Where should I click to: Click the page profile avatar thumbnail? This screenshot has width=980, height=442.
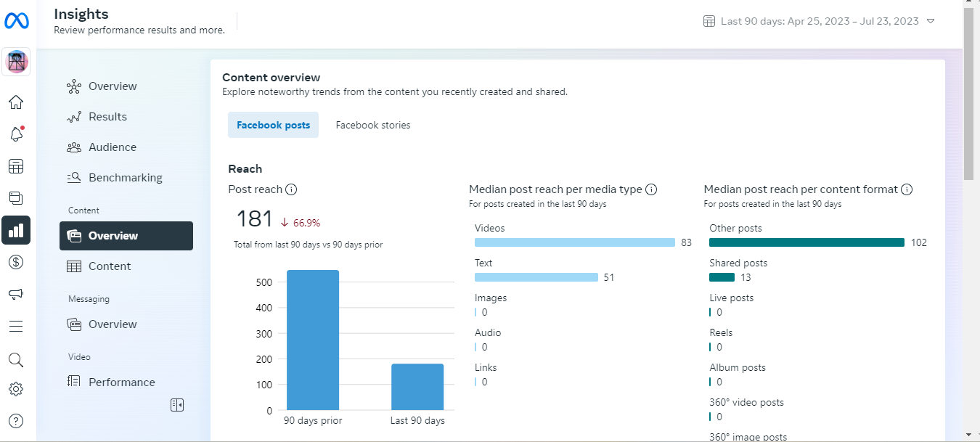click(16, 62)
